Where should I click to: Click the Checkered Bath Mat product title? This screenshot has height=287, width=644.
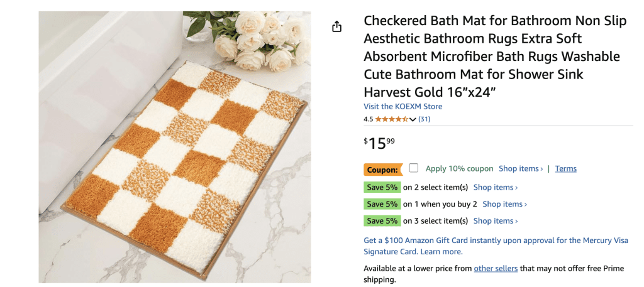point(495,56)
